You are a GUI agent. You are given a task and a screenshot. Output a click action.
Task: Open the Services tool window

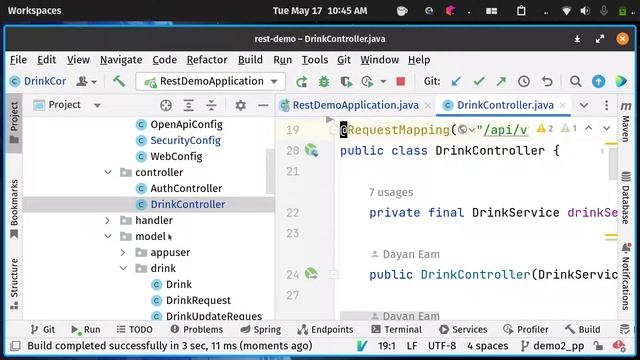tap(463, 329)
